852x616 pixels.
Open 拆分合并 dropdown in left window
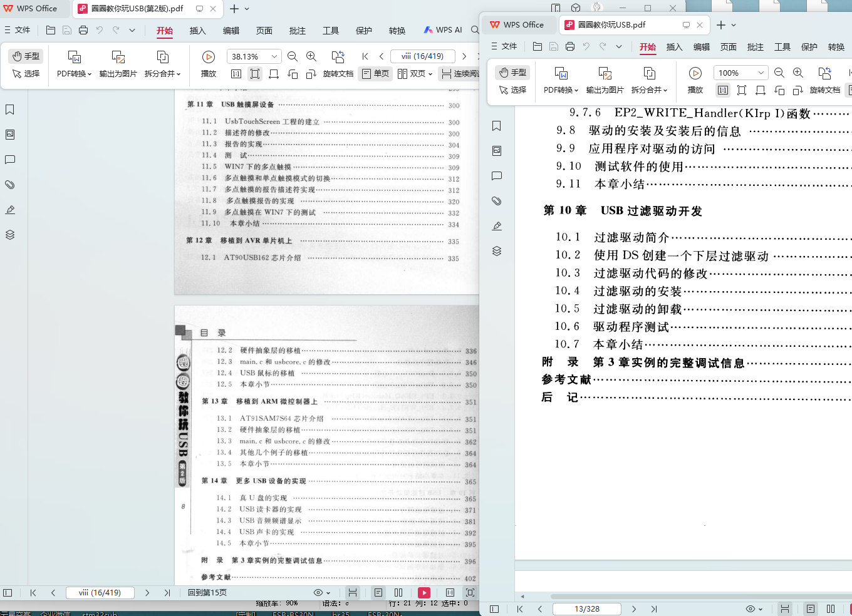point(162,73)
